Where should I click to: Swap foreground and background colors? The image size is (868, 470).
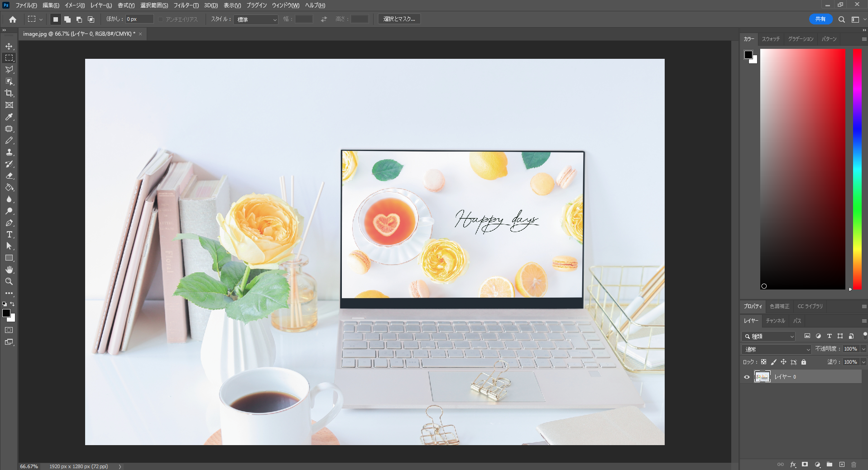pos(13,304)
